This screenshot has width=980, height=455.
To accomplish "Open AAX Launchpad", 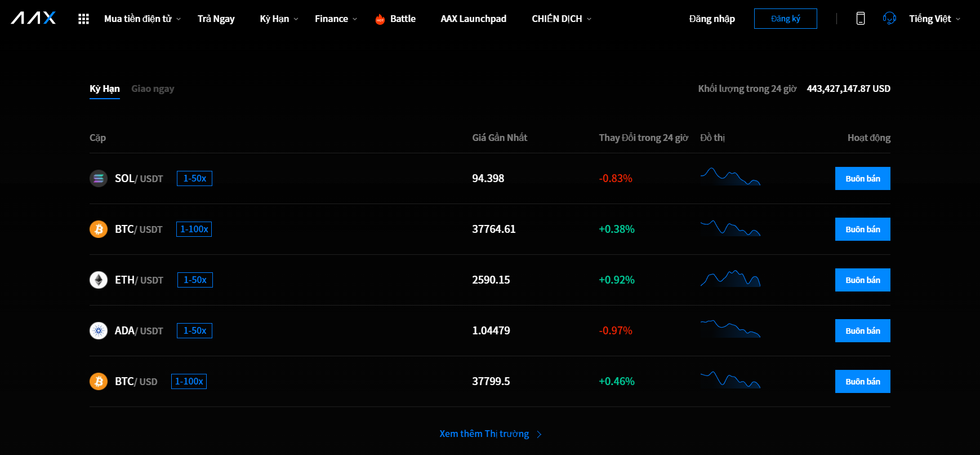I will (474, 19).
